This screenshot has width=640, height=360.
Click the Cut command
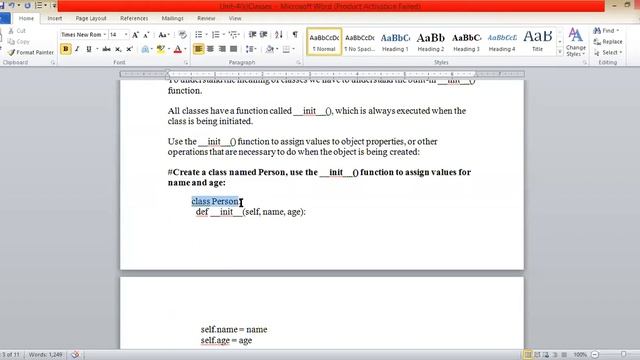[x=17, y=31]
